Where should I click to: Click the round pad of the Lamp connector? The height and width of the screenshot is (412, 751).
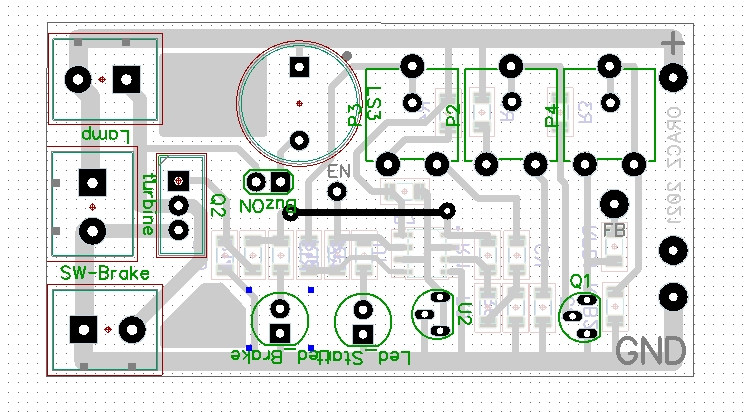[x=78, y=80]
